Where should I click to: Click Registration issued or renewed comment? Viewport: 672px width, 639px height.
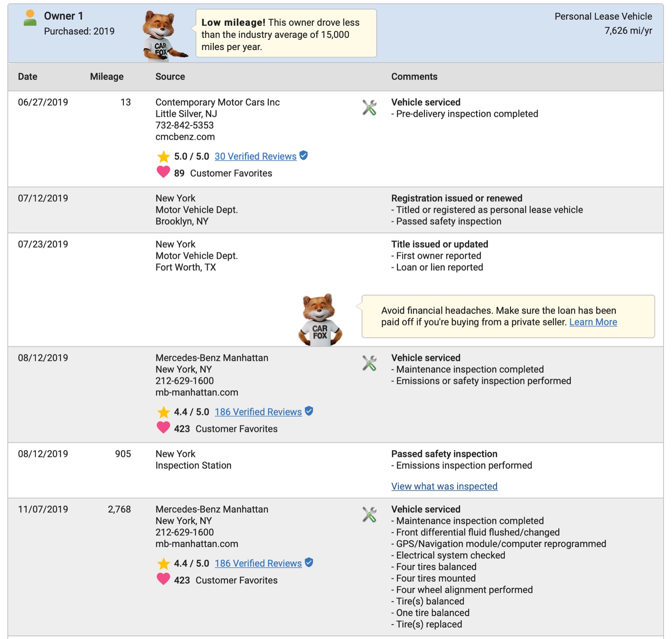click(x=457, y=198)
